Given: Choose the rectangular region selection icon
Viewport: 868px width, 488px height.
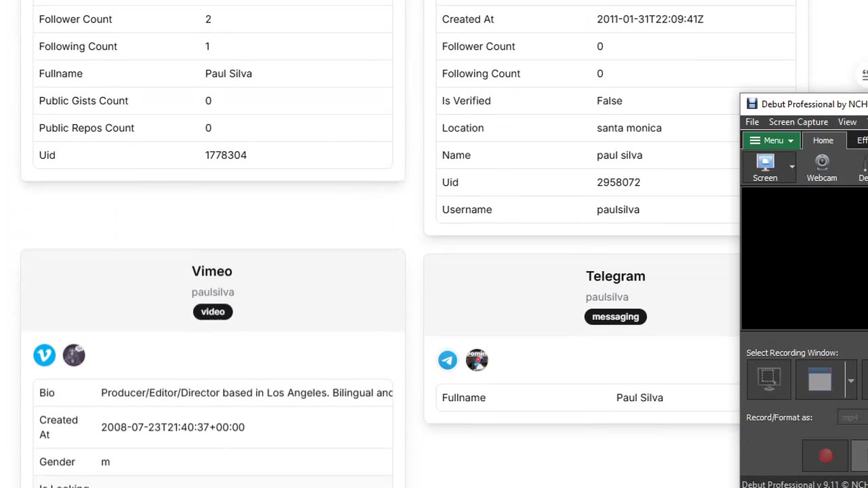Looking at the screenshot, I should pos(769,380).
